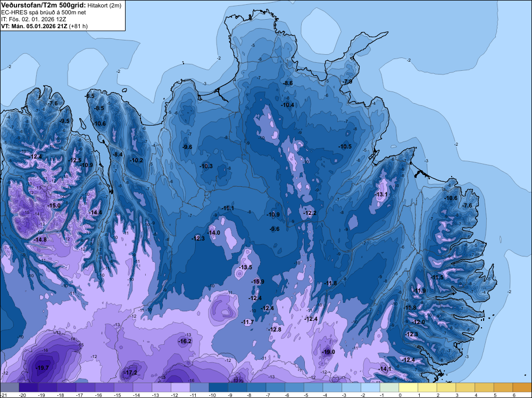Click the -12.8 temperature value
The image size is (532, 398).
(275, 330)
